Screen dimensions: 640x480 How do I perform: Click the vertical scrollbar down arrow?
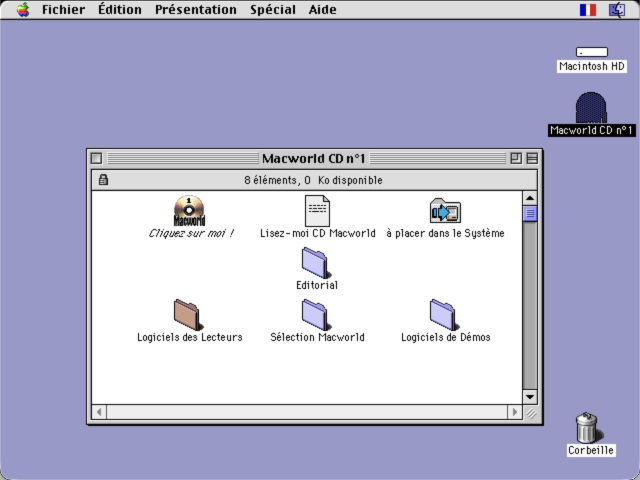tap(530, 397)
